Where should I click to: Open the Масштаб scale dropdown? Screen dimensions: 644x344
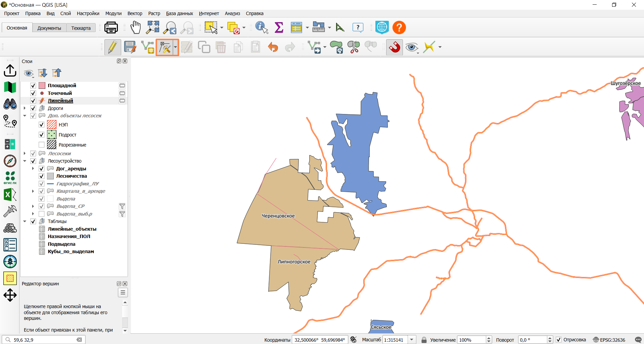coord(412,340)
